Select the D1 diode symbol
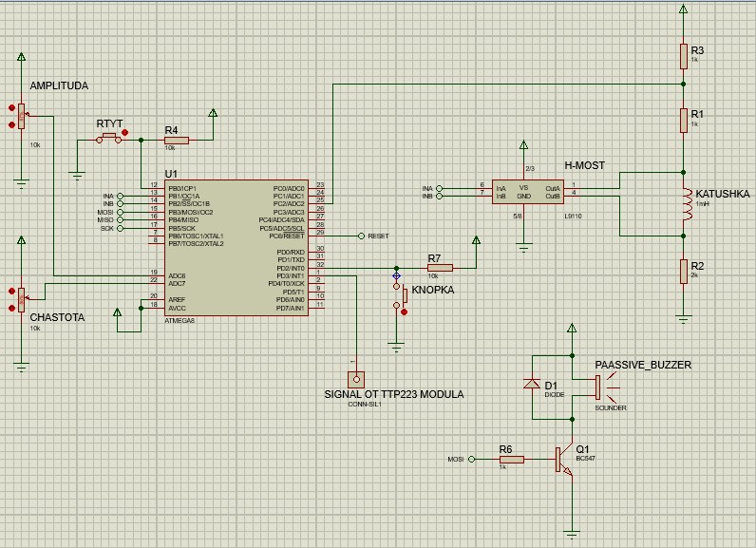The image size is (756, 548). point(532,385)
